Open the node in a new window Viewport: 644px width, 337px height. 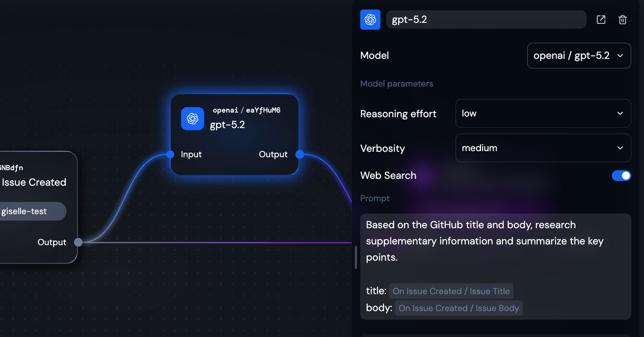601,19
